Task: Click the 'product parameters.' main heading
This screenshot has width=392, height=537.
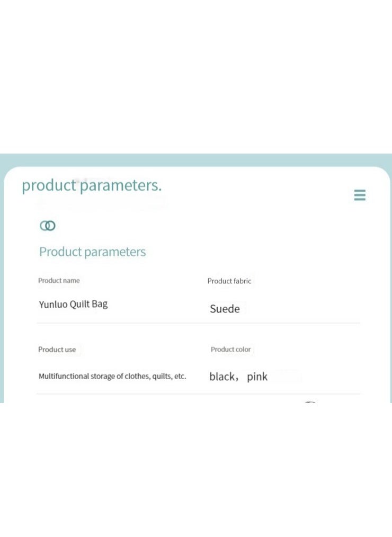Action: 92,185
